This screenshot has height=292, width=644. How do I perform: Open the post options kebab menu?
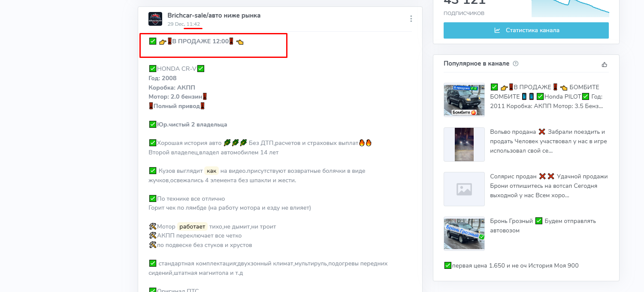[411, 18]
